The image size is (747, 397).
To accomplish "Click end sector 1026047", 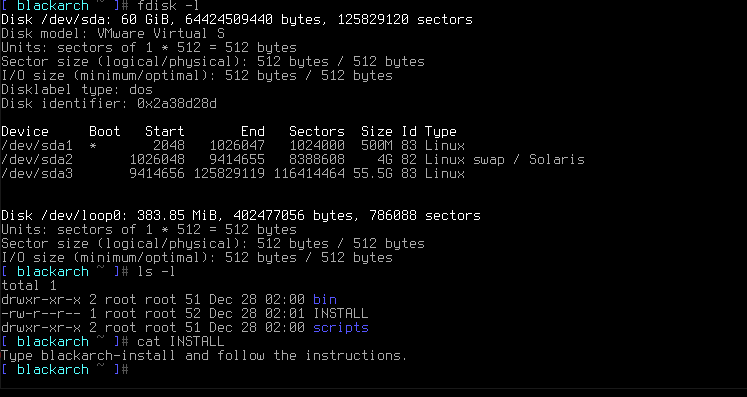I will point(237,145).
